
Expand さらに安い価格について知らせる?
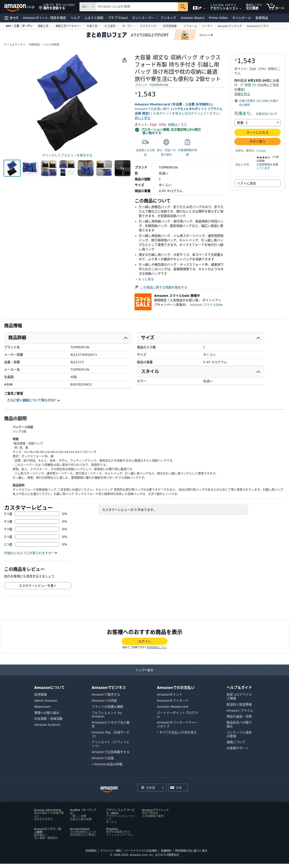(33, 400)
